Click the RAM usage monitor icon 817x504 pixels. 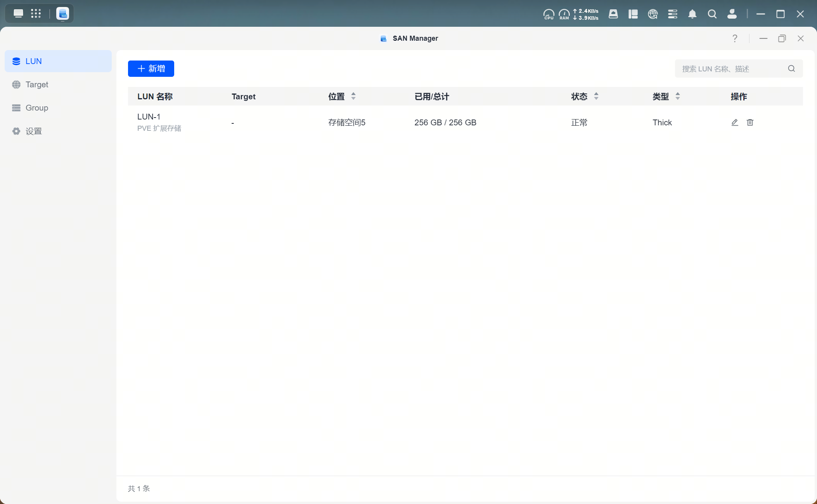[x=564, y=14]
